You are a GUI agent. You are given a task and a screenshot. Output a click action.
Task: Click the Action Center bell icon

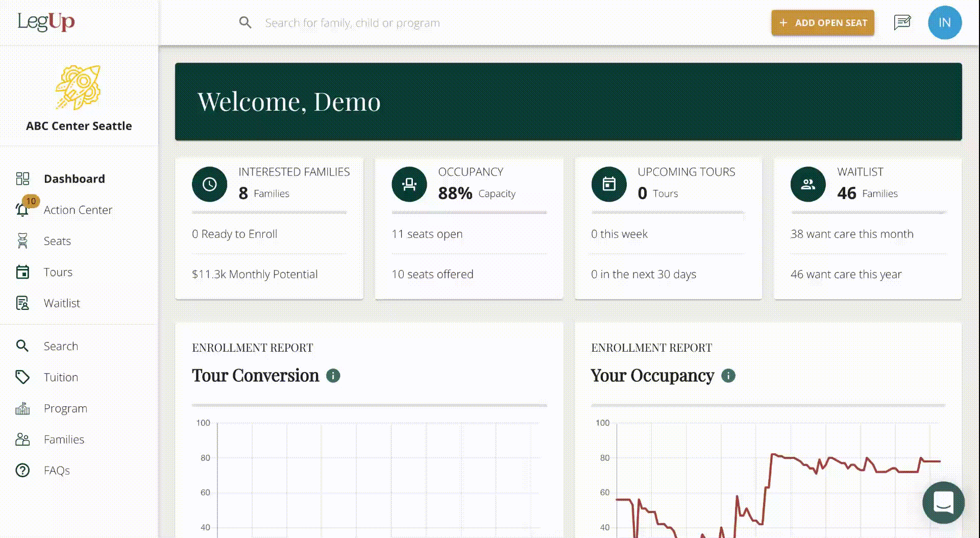point(22,210)
